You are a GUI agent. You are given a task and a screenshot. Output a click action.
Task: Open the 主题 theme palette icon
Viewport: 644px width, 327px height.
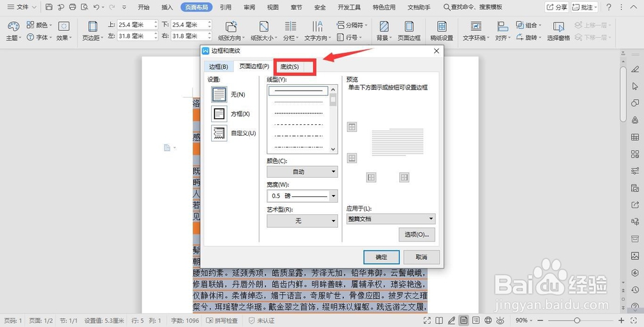pos(14,26)
